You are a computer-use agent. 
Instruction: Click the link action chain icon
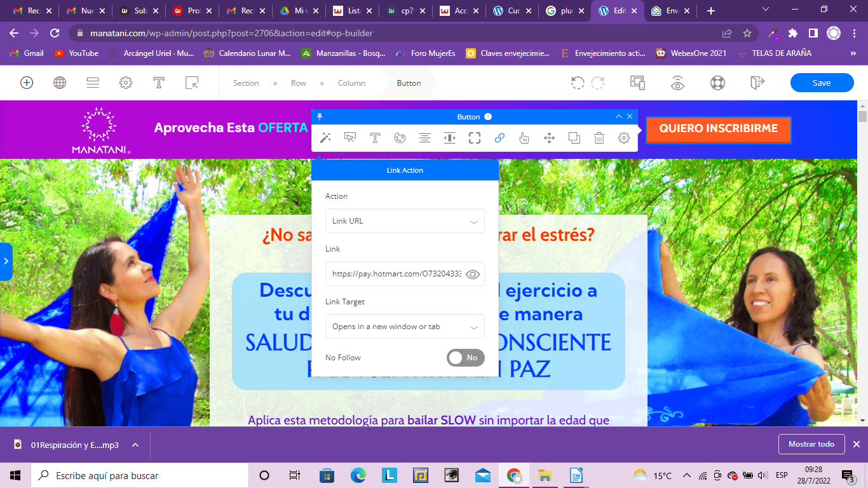tap(499, 138)
